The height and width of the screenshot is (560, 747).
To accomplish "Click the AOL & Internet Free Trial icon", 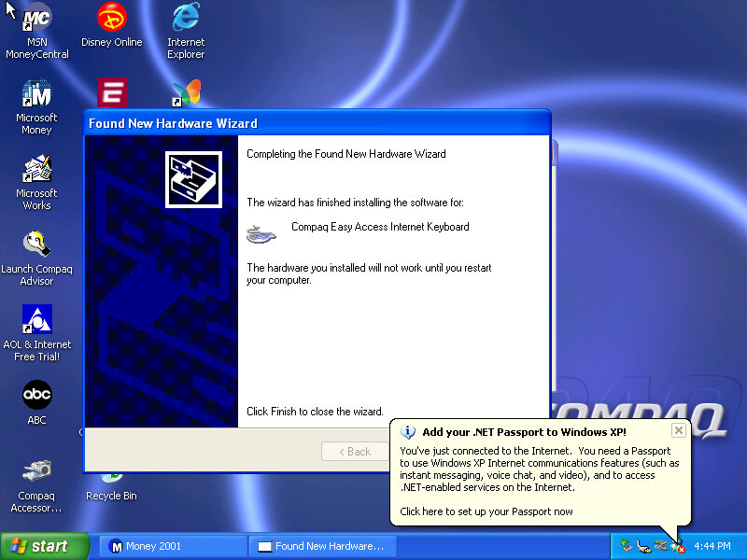I will pos(36,321).
